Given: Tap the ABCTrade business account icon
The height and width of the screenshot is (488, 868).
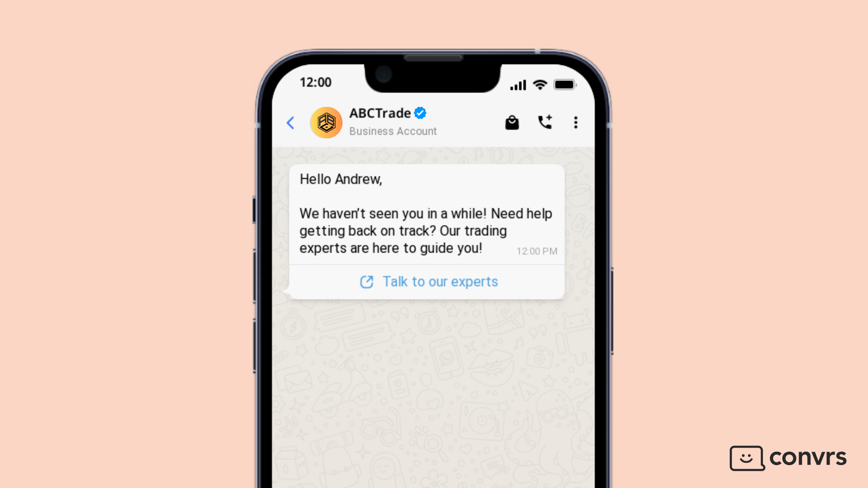Looking at the screenshot, I should pyautogui.click(x=326, y=122).
